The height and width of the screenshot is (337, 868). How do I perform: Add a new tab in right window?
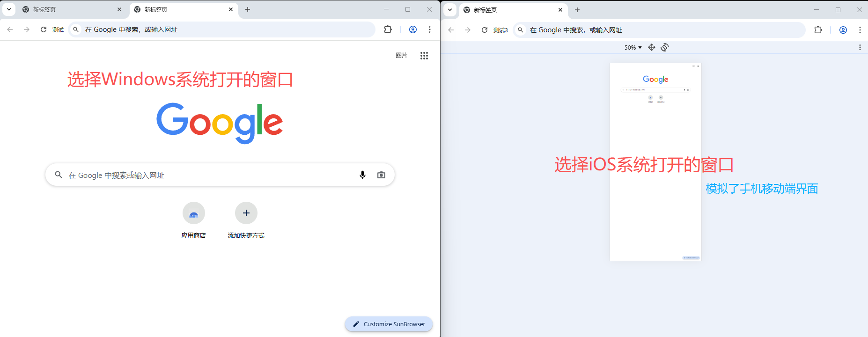(x=577, y=10)
